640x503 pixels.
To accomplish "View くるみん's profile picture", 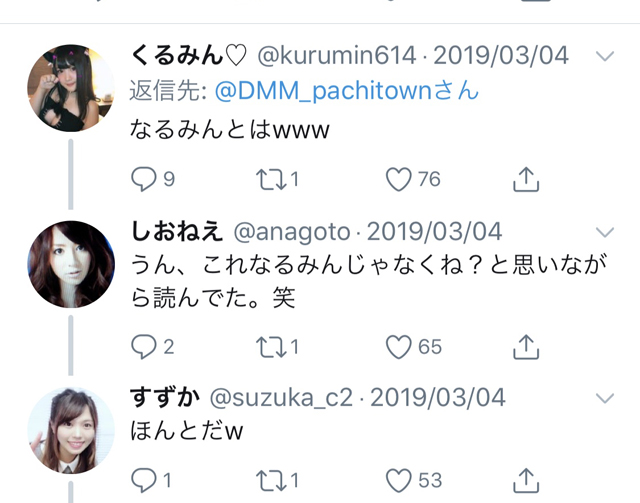I will [71, 88].
